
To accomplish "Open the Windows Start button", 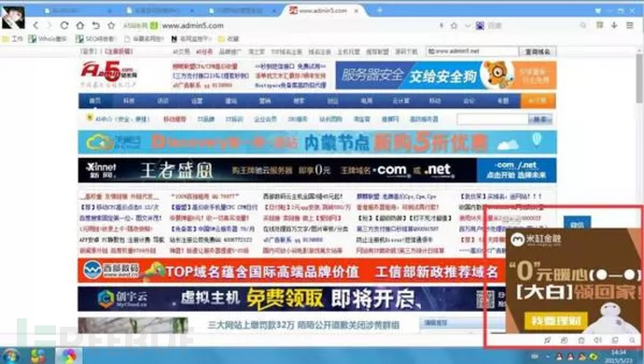I will pos(10,356).
